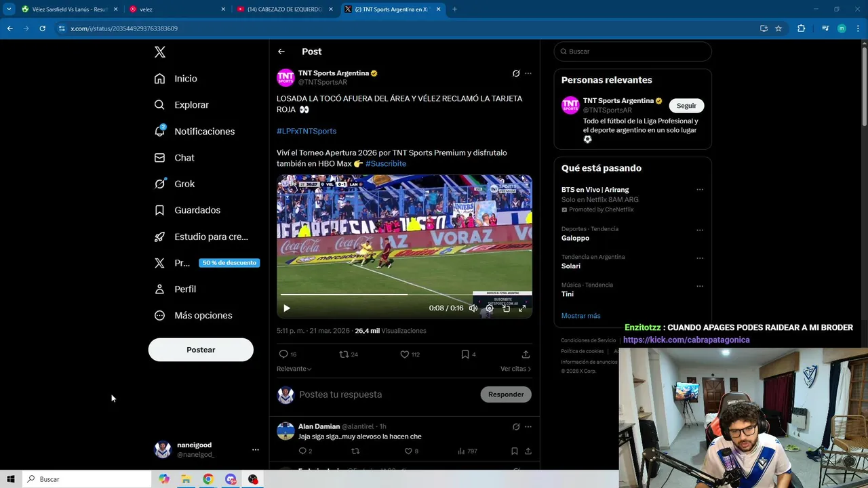Repost the TNT Sports post
Image resolution: width=868 pixels, height=488 pixels.
tap(349, 354)
